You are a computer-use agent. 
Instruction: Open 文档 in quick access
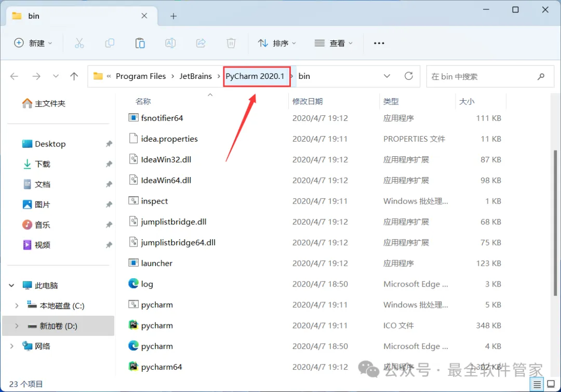(x=37, y=184)
